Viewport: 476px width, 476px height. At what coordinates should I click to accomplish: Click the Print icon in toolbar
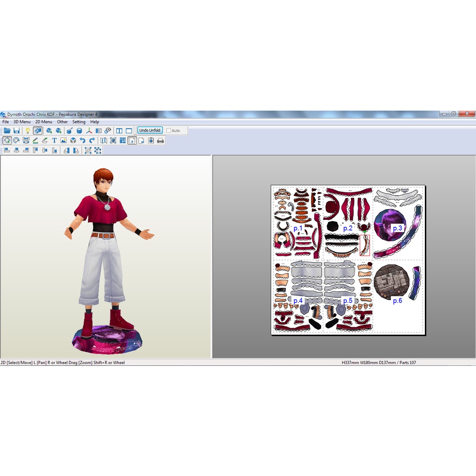pyautogui.click(x=160, y=140)
